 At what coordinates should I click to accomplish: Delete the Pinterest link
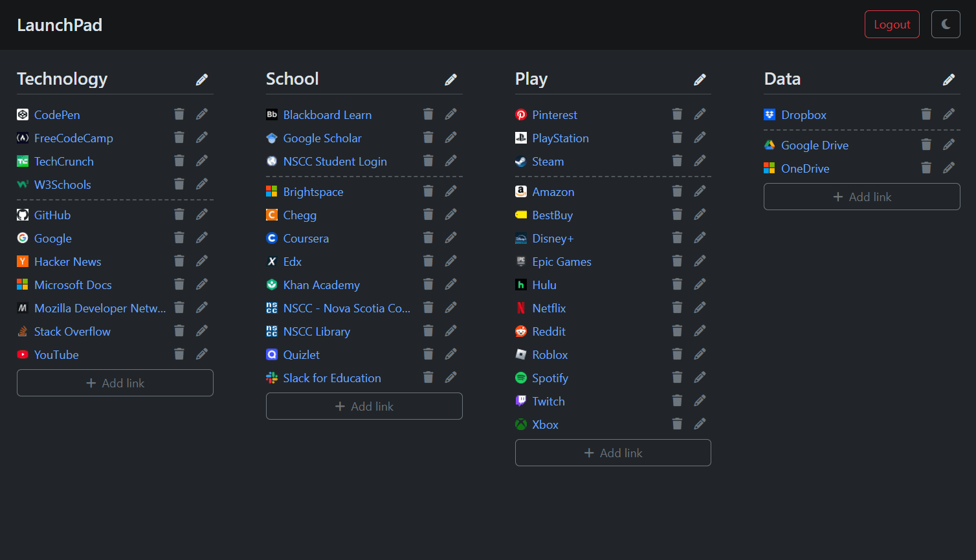[677, 114]
